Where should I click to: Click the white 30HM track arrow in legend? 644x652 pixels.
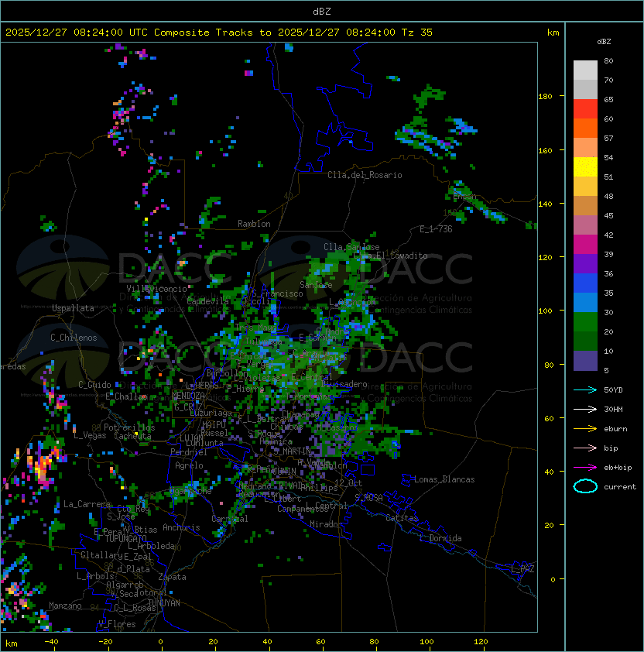(x=585, y=410)
